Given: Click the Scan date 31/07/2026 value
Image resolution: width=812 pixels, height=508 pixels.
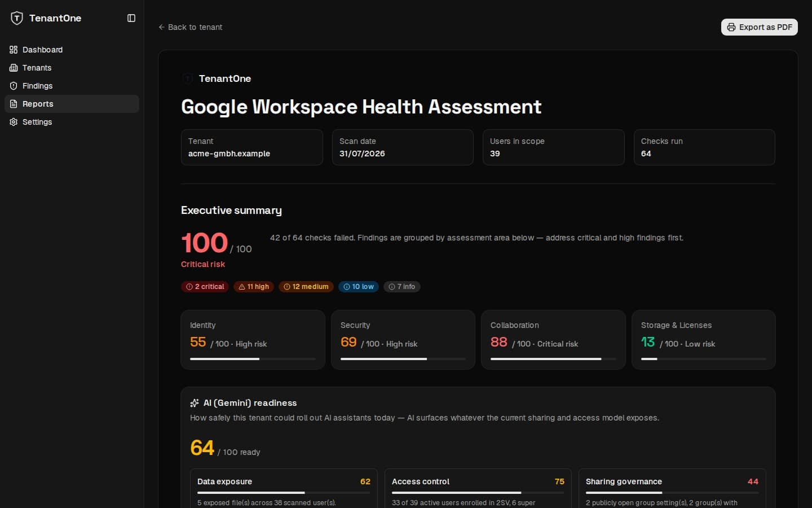Looking at the screenshot, I should 362,154.
